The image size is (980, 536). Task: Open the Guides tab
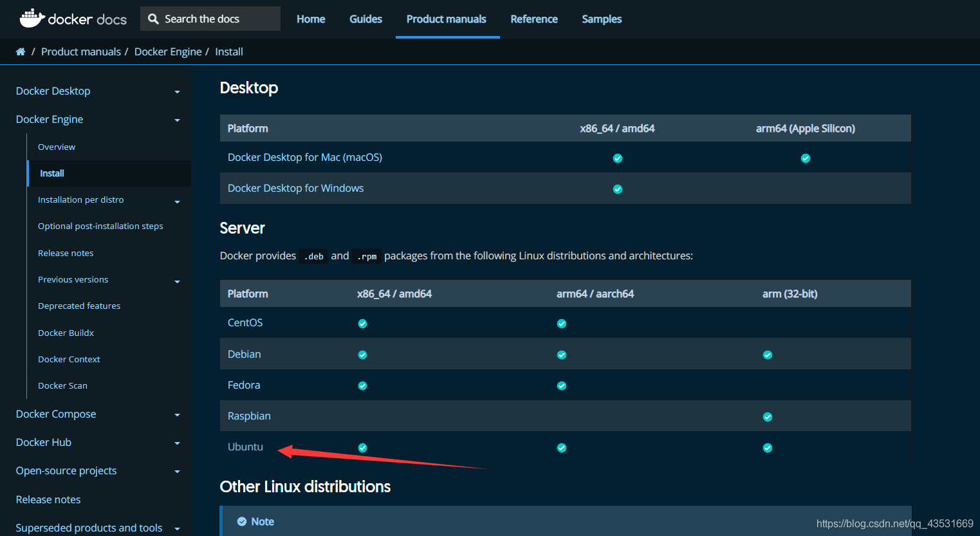[365, 19]
